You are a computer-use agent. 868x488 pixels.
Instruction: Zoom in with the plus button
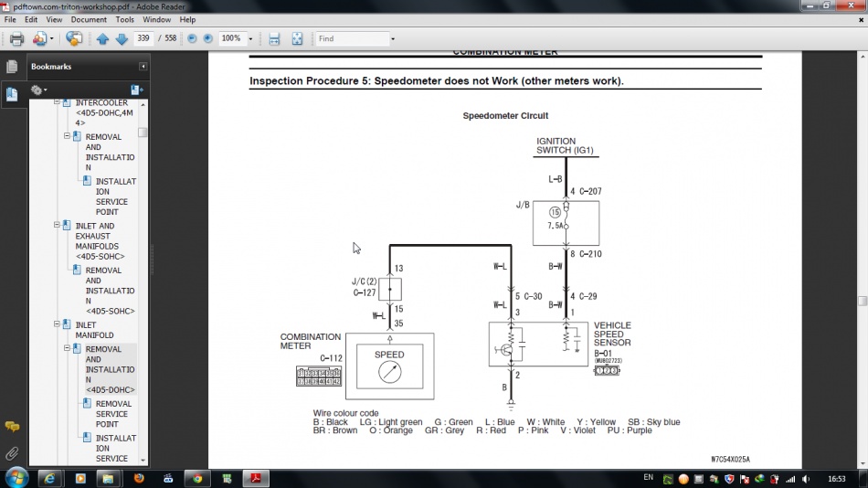click(x=207, y=38)
